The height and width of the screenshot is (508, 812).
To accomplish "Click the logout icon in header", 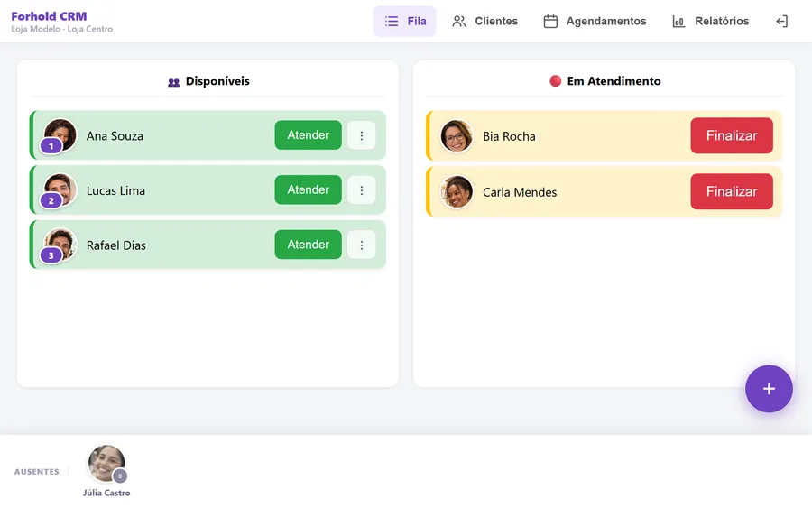I will coord(781,22).
